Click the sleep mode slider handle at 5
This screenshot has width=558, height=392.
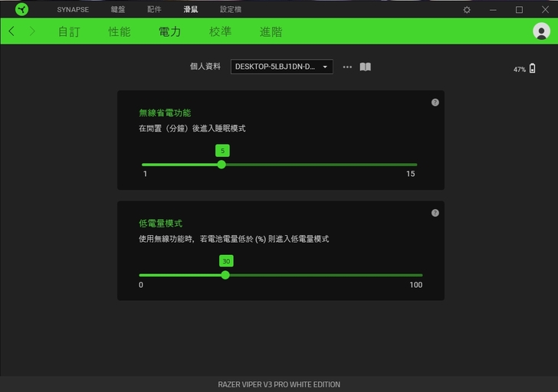pyautogui.click(x=222, y=165)
